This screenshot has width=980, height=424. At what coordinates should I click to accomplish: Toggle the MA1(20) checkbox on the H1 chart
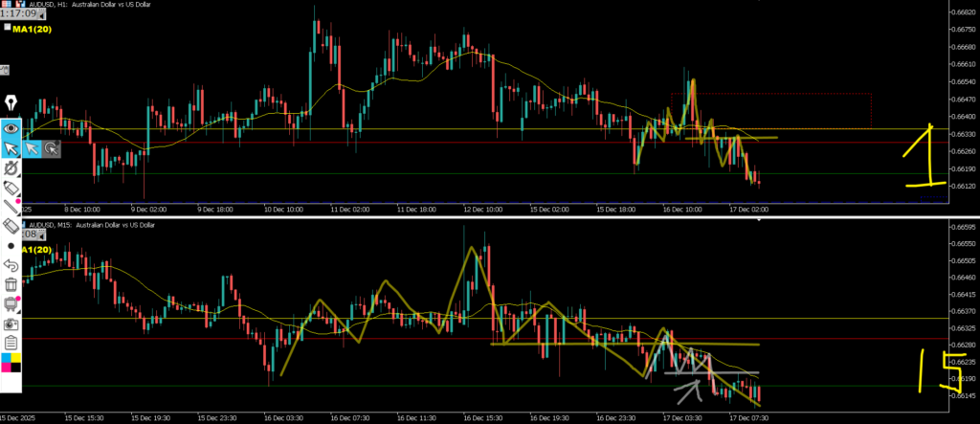coord(7,29)
